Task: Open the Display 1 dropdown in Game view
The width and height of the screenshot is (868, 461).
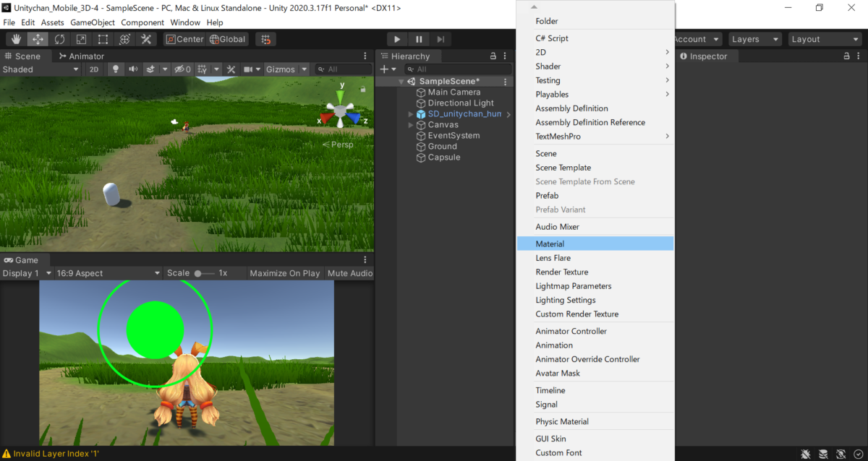Action: pyautogui.click(x=27, y=273)
